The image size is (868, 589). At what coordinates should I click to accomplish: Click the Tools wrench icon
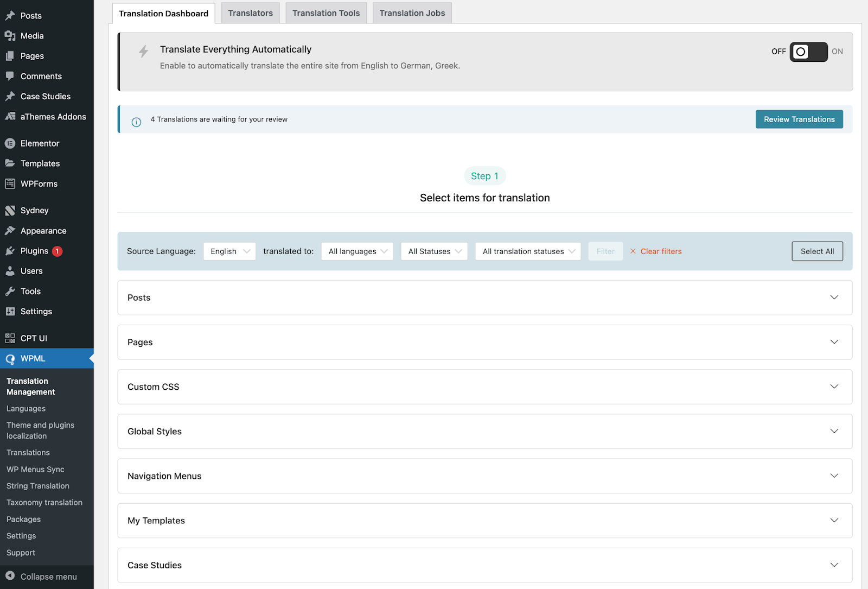click(10, 291)
